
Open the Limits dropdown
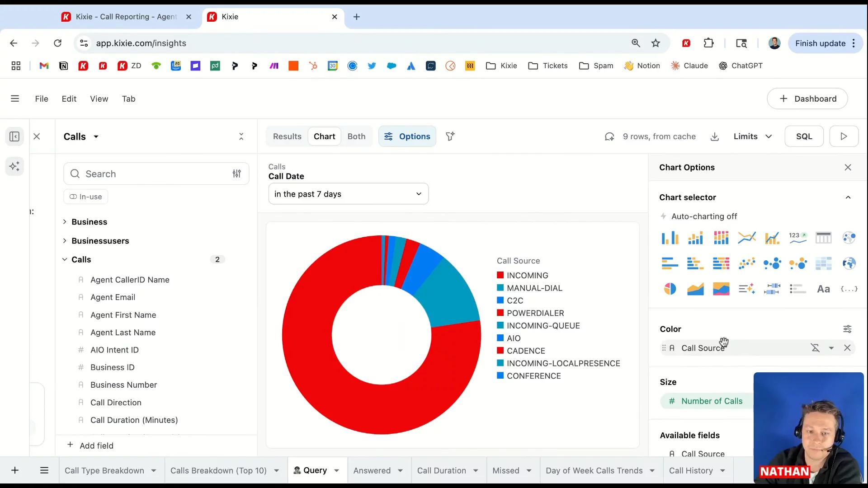click(x=753, y=136)
